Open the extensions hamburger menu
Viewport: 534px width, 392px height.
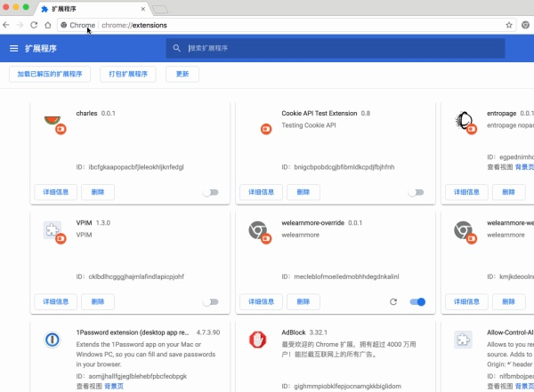13,48
